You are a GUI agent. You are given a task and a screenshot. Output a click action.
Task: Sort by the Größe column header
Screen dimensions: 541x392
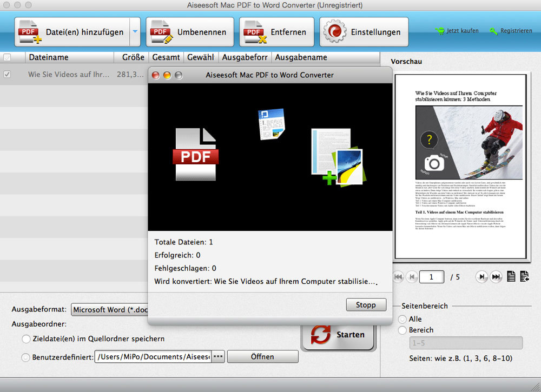pos(131,57)
